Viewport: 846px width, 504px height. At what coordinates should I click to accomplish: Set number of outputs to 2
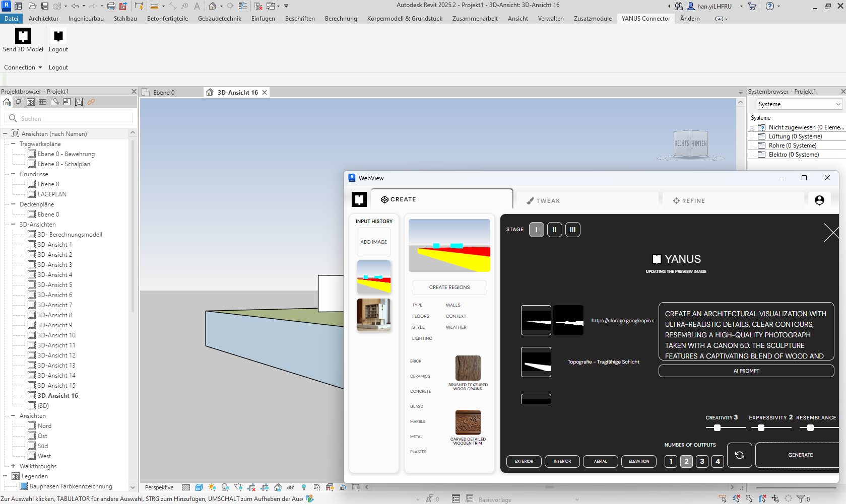(x=686, y=461)
